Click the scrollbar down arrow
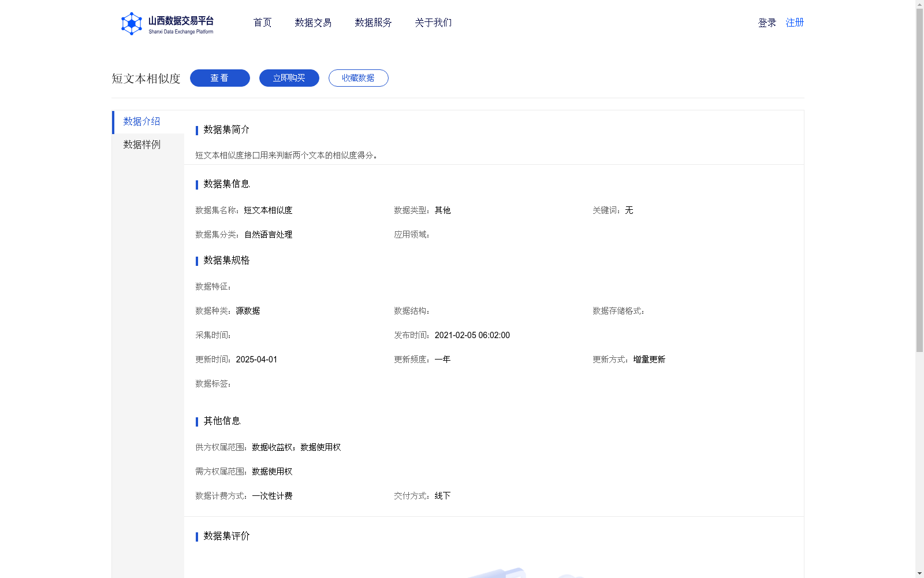 click(x=919, y=573)
